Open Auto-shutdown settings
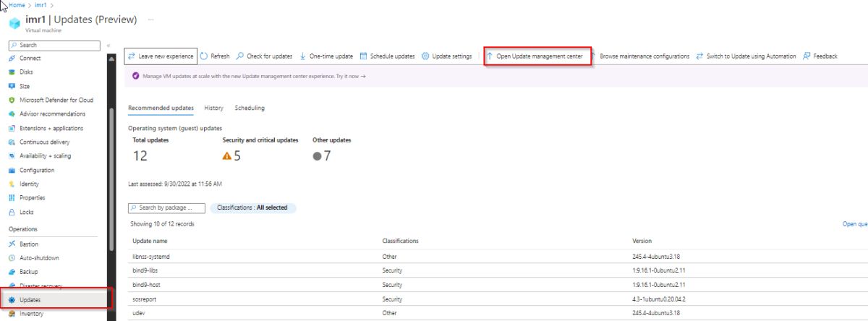868x321 pixels. click(x=39, y=258)
